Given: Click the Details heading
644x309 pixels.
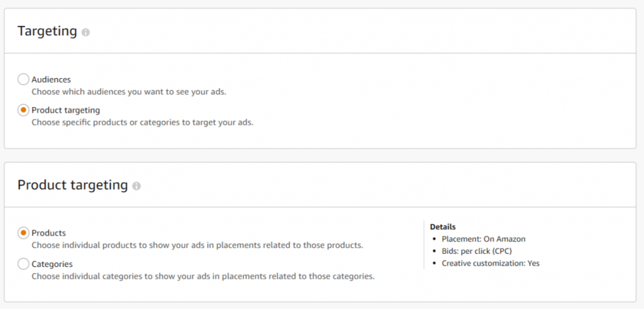Looking at the screenshot, I should [x=443, y=227].
